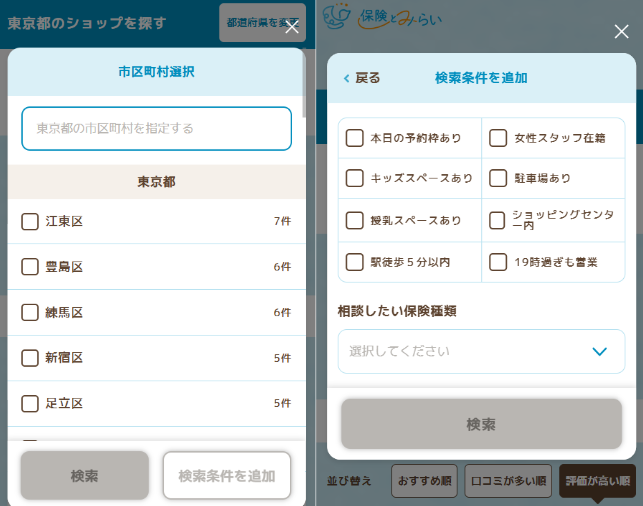The width and height of the screenshot is (643, 506).
Task: Enable 女性スタッフ在籍 checkbox
Action: 498,138
